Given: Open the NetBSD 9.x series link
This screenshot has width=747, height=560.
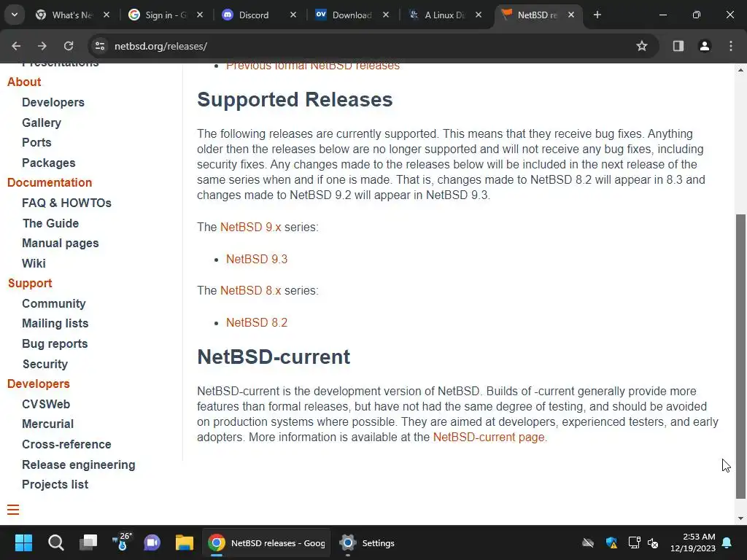Looking at the screenshot, I should tap(251, 227).
